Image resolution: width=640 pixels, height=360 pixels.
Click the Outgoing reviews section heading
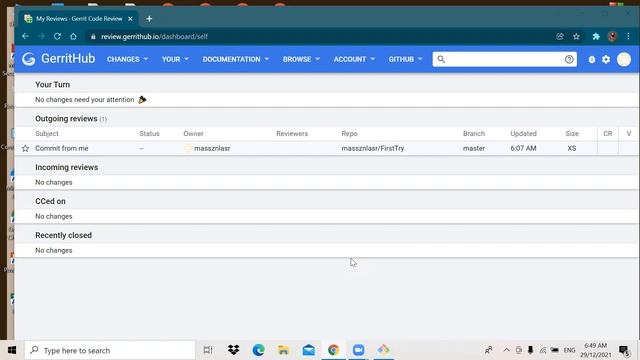click(x=66, y=119)
